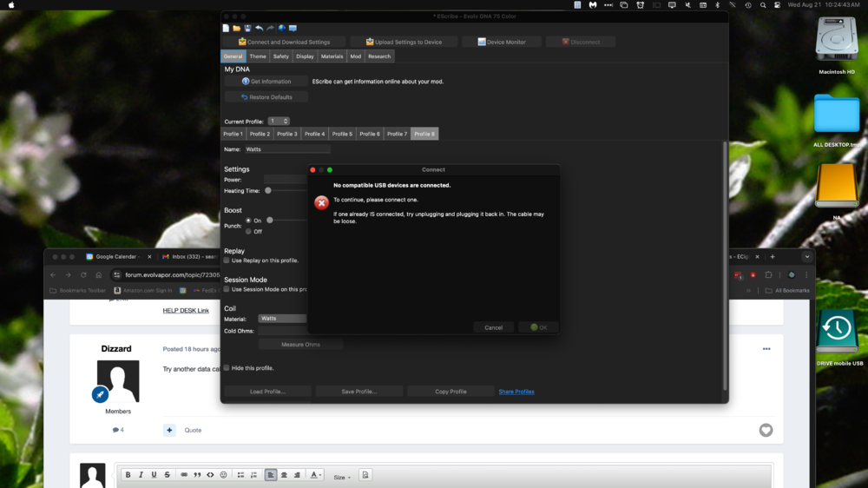Click the heart reaction icon on post
This screenshot has height=488, width=868.
(x=766, y=431)
